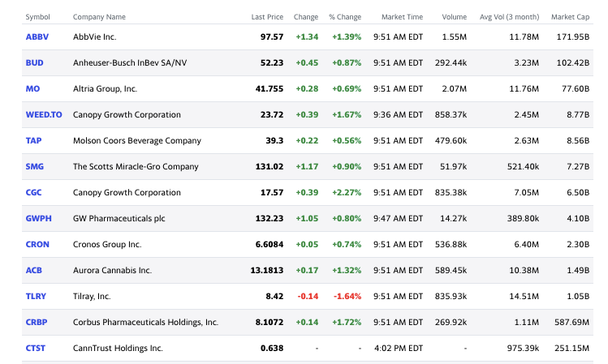Click the 102.42B market cap
The width and height of the screenshot is (608, 364).
tap(573, 62)
